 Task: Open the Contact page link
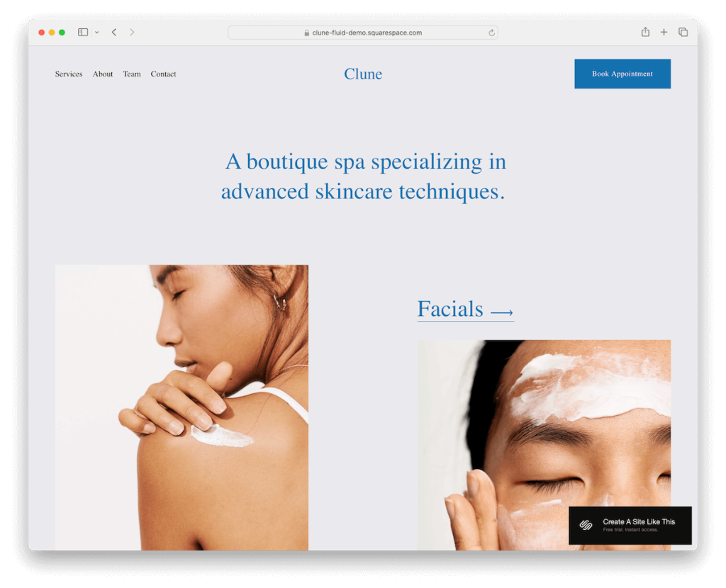tap(164, 74)
